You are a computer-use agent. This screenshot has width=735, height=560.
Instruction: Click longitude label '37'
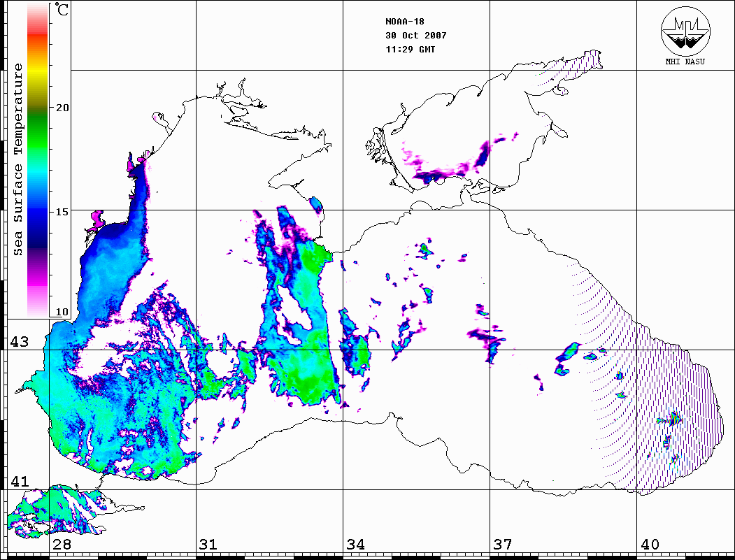tap(503, 545)
